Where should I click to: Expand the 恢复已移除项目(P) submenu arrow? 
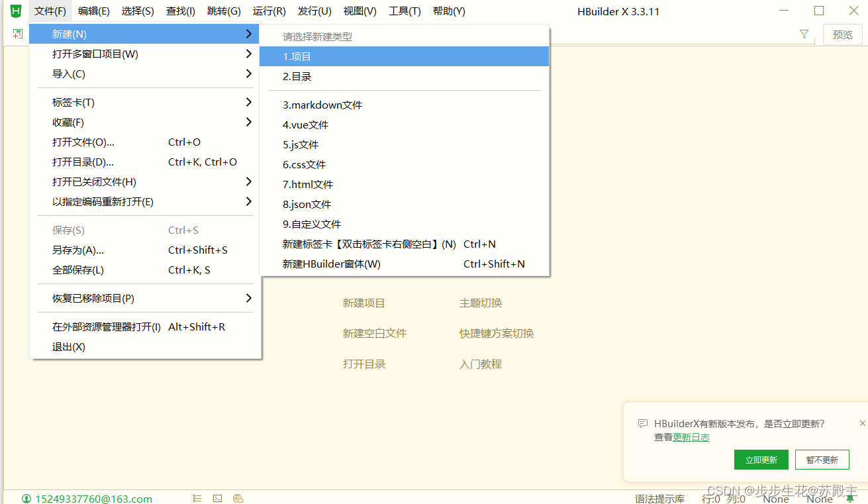tap(248, 298)
